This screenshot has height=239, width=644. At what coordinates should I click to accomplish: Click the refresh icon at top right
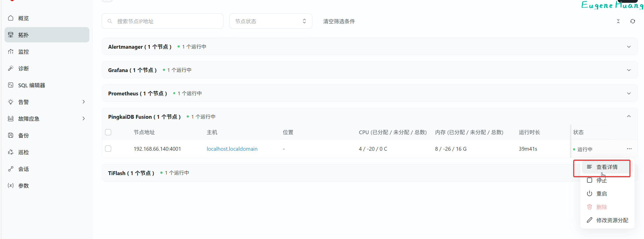[x=633, y=21]
